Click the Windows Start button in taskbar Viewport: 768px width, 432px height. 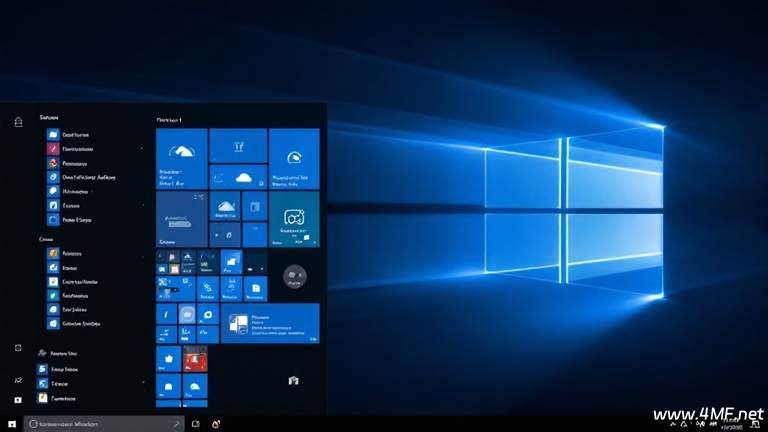(13, 424)
